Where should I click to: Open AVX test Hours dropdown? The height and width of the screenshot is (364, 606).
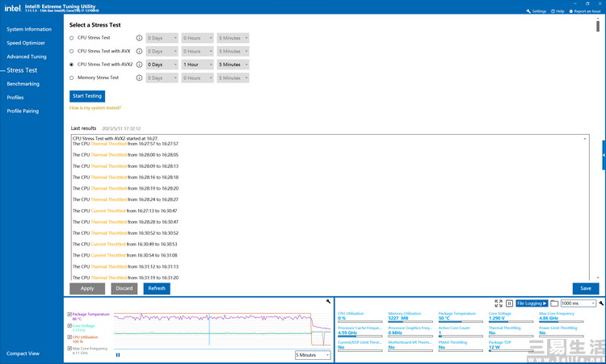[x=197, y=52]
